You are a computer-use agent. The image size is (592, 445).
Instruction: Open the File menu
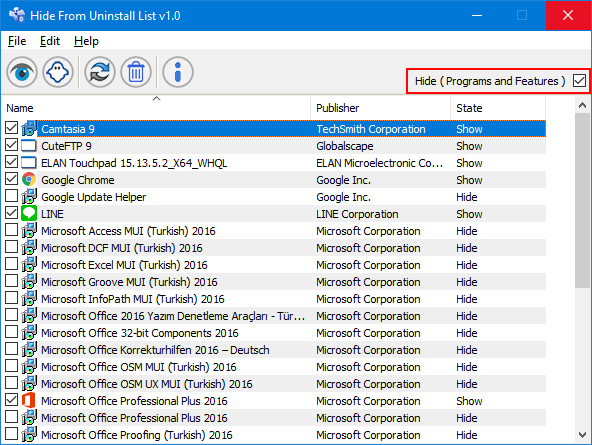pyautogui.click(x=17, y=41)
